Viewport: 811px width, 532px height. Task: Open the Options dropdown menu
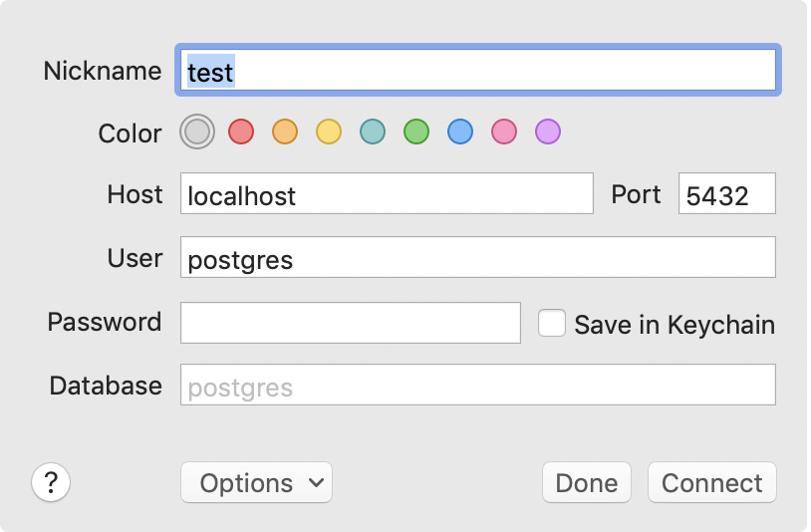pos(256,483)
